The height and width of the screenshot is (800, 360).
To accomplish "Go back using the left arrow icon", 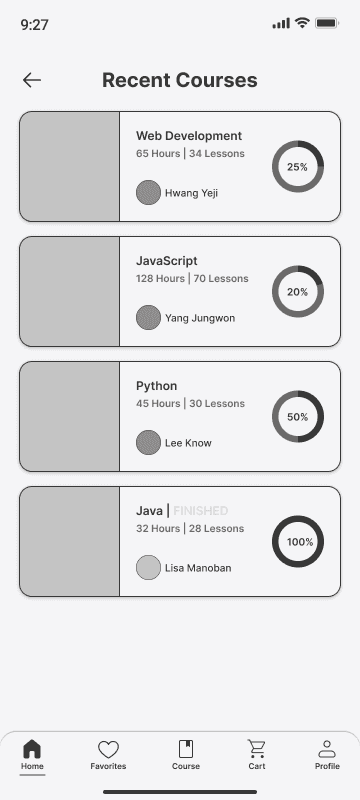I will [x=32, y=80].
